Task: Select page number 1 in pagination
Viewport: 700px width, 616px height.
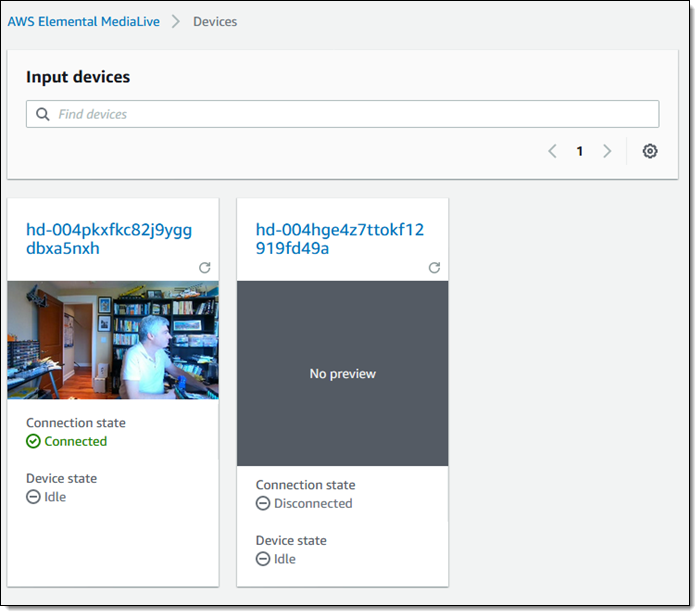Action: tap(579, 151)
